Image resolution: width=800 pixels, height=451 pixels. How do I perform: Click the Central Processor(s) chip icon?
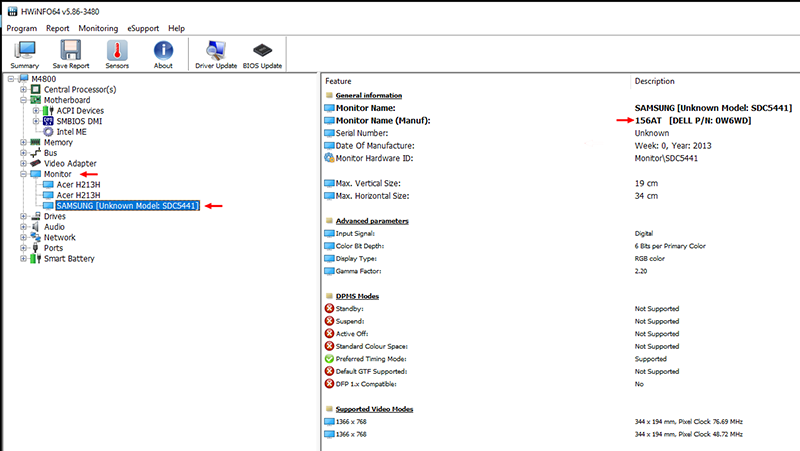pos(36,89)
